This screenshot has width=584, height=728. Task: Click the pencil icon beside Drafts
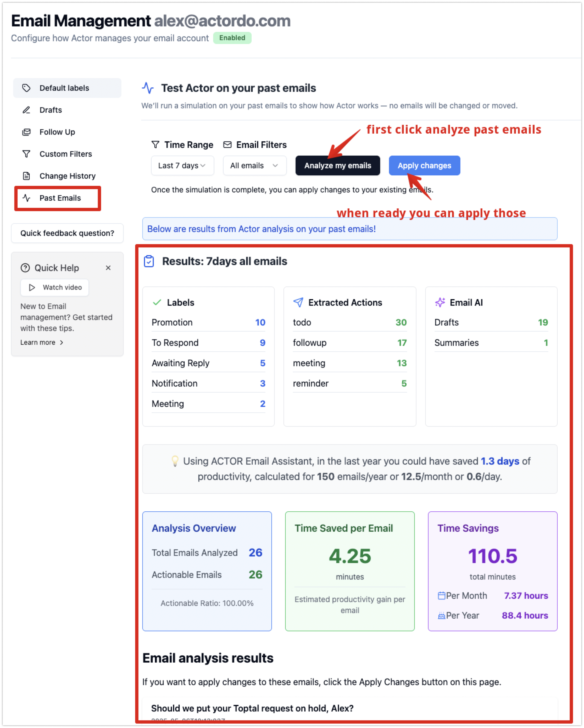click(26, 110)
